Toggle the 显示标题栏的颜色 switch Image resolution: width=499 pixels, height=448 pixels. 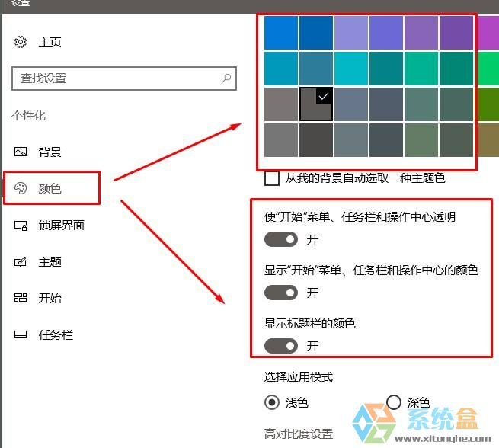[x=281, y=346]
